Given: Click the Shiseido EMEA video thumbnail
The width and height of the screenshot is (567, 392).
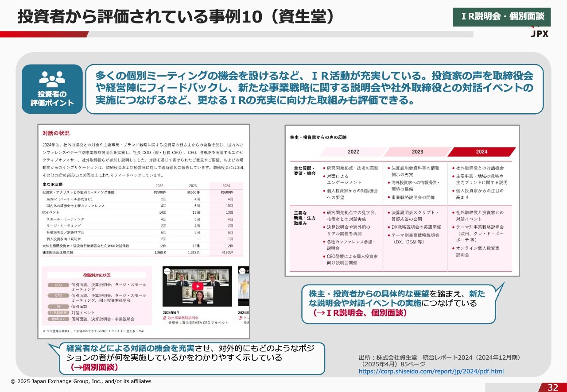Looking at the screenshot, I should coord(197,286).
